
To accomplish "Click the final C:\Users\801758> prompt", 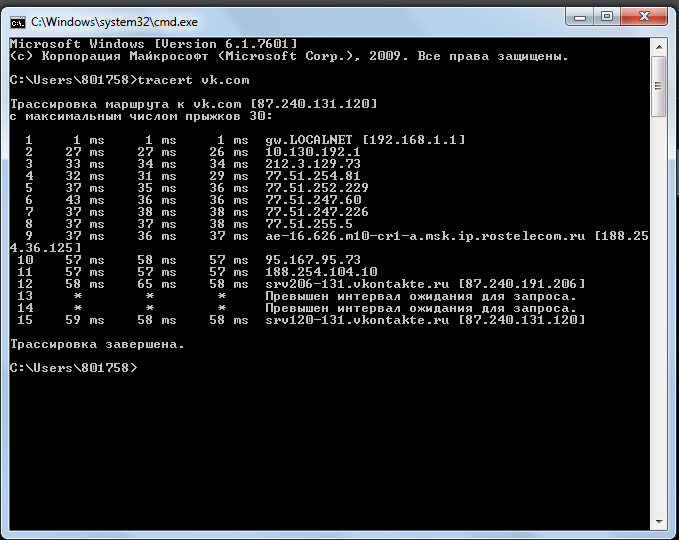I will [74, 368].
